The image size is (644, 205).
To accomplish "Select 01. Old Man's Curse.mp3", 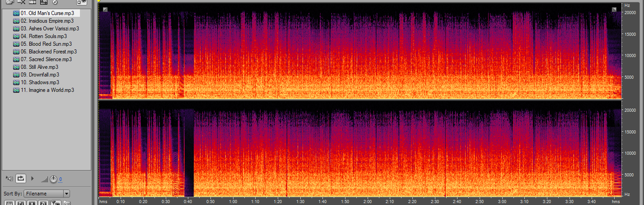I will coord(46,13).
